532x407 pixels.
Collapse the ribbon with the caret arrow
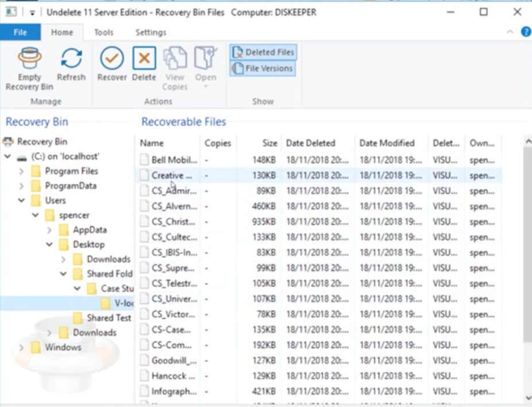point(510,32)
